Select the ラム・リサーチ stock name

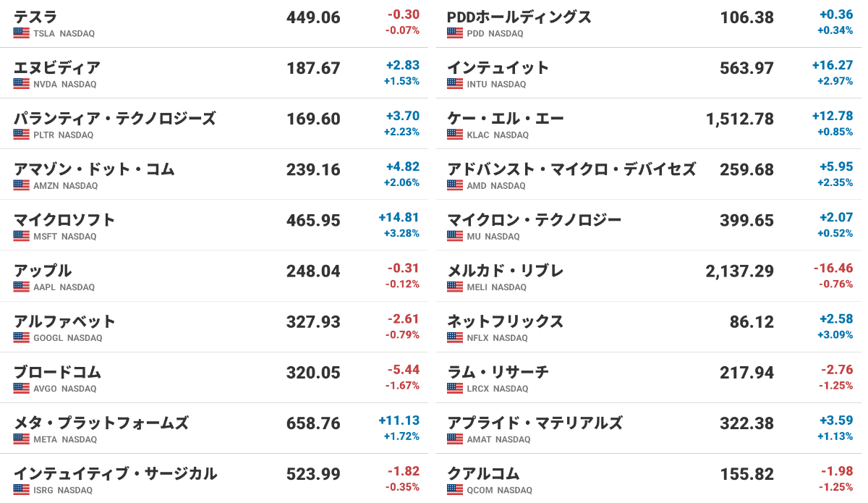[498, 372]
